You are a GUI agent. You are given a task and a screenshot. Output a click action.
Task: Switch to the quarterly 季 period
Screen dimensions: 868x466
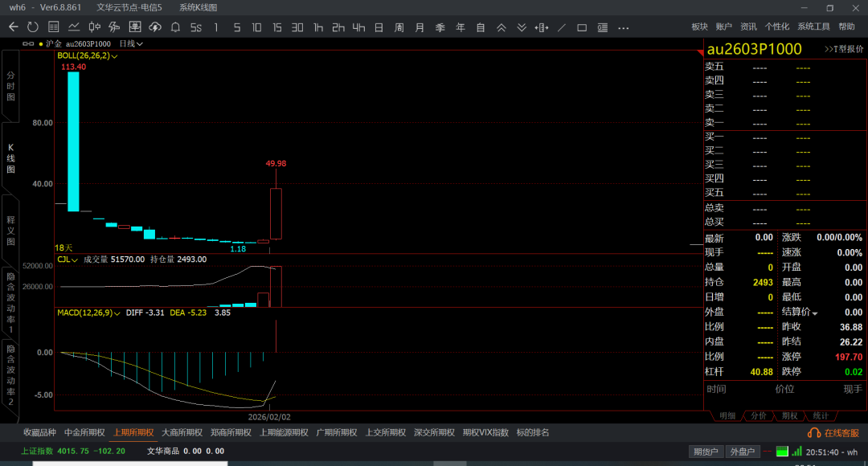click(x=440, y=27)
